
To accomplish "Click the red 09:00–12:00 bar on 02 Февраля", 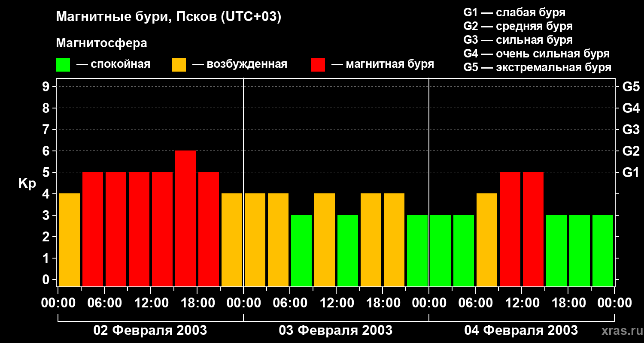I will 139,229.
